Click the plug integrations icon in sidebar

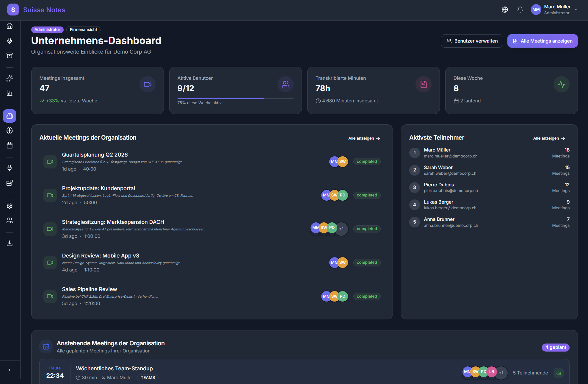pyautogui.click(x=10, y=168)
